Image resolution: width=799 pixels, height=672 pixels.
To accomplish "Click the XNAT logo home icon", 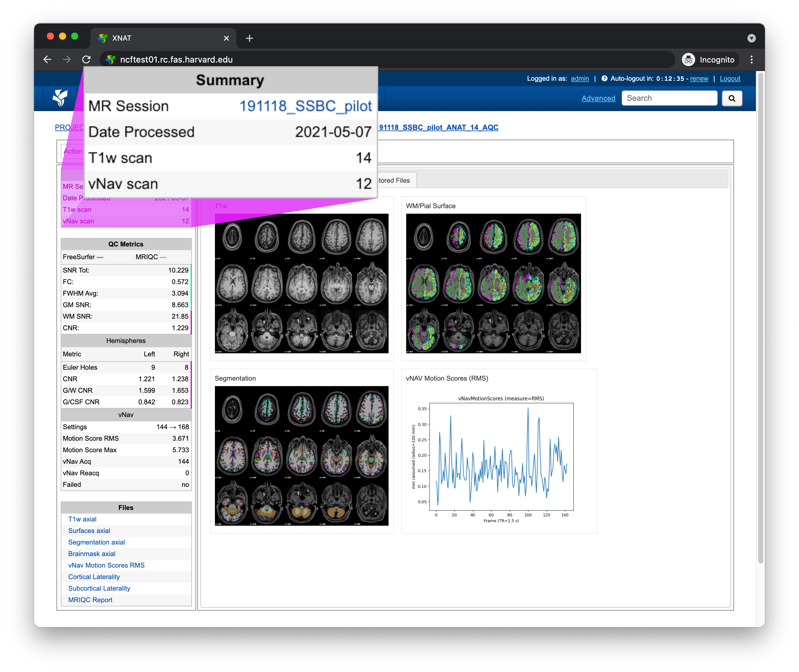I will (x=60, y=98).
